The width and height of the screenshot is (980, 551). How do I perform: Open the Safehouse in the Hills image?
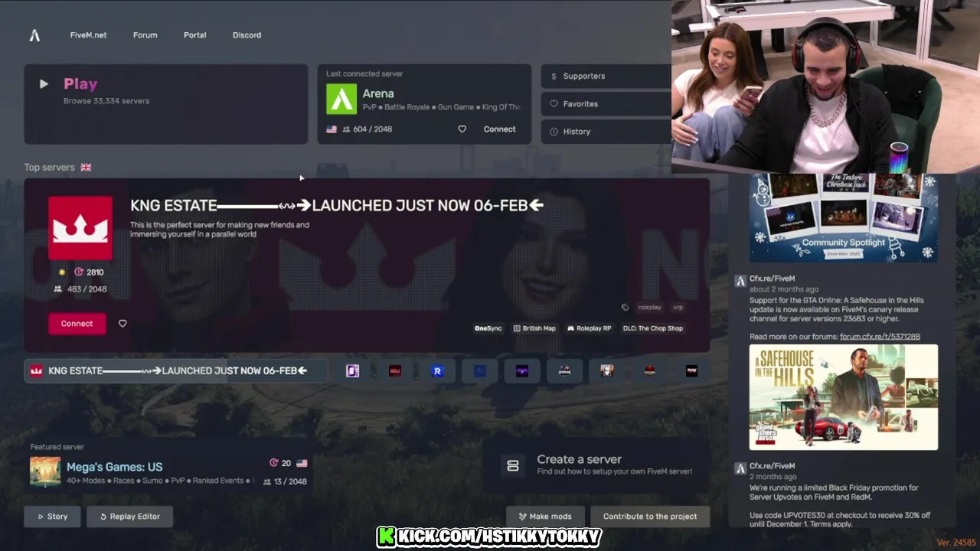[844, 397]
